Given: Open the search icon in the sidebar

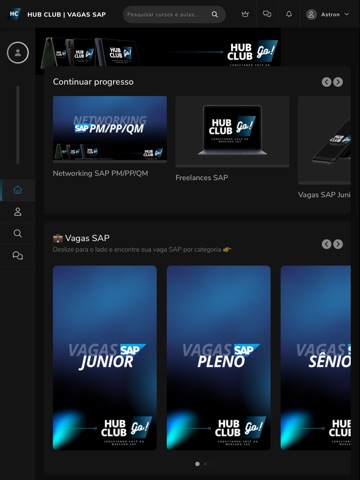Looking at the screenshot, I should (18, 233).
